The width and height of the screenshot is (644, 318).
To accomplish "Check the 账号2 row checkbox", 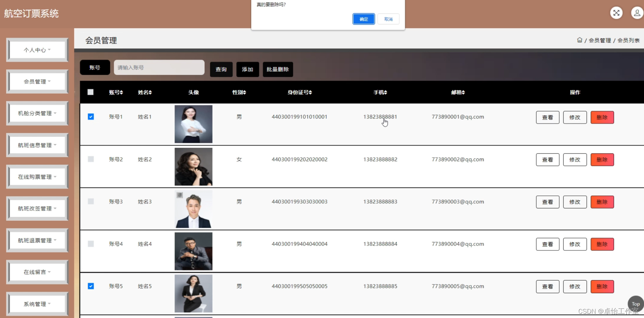I will pos(91,159).
